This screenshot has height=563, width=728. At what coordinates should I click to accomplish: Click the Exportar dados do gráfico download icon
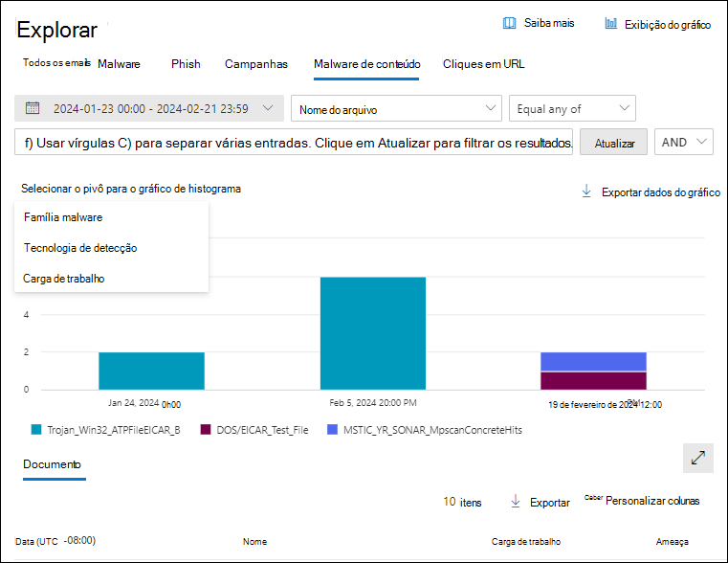coord(586,191)
